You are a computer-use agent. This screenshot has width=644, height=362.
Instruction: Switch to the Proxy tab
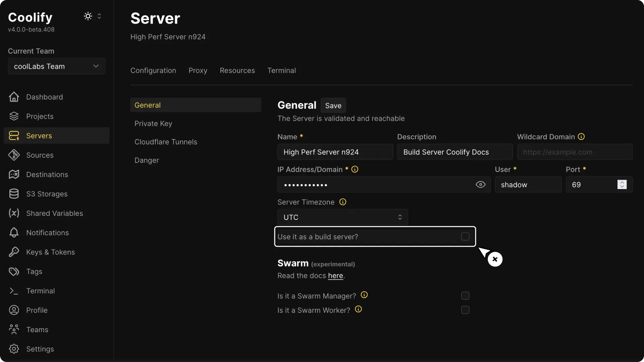coord(198,70)
